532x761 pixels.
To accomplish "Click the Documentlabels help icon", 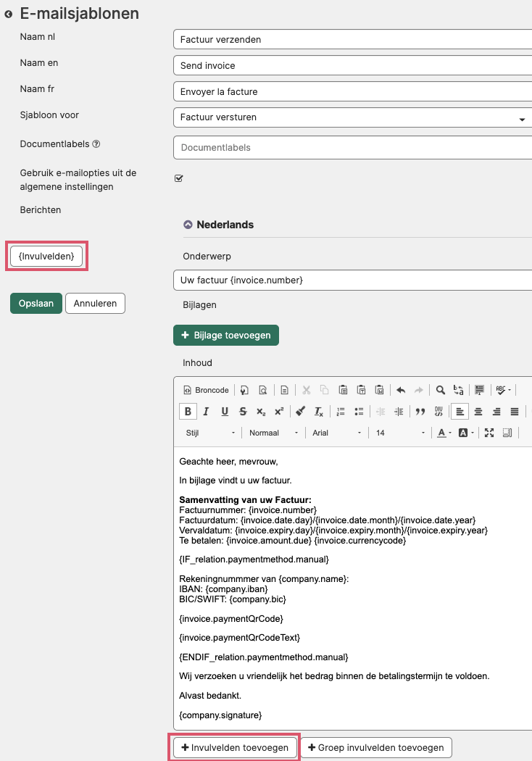I will tap(96, 144).
